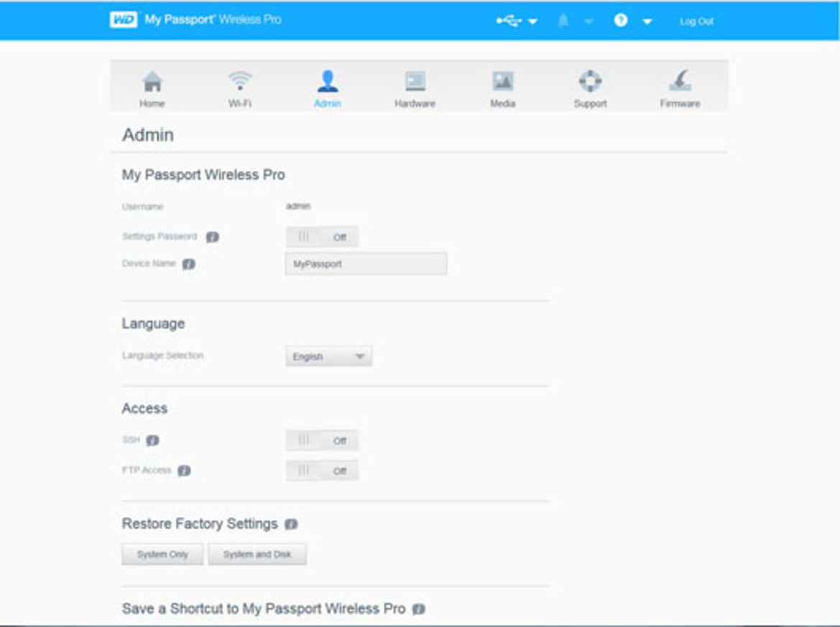Screen dimensions: 840x627
Task: Click the help question mark icon
Action: pyautogui.click(x=620, y=20)
